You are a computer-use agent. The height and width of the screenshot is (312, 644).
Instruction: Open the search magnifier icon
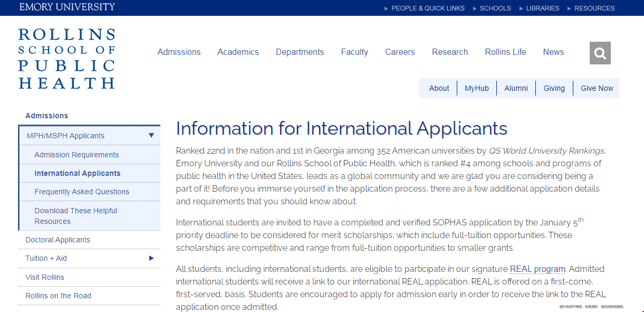coord(600,53)
